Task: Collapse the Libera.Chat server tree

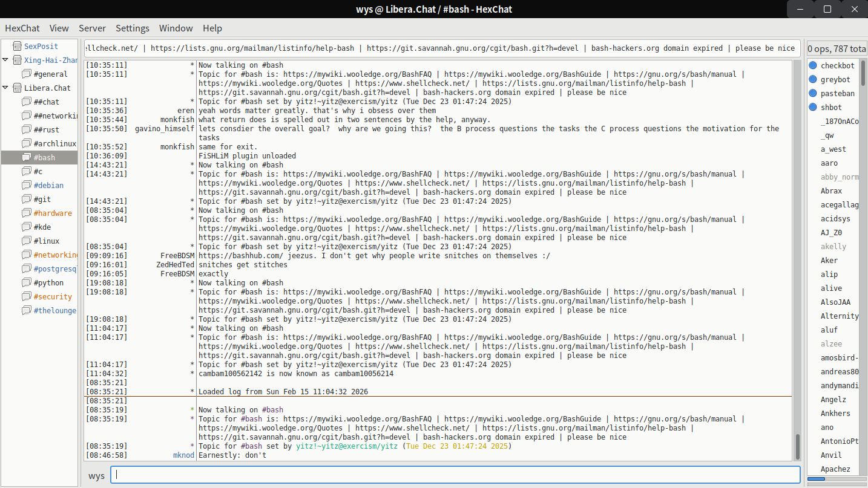Action: pos(5,88)
